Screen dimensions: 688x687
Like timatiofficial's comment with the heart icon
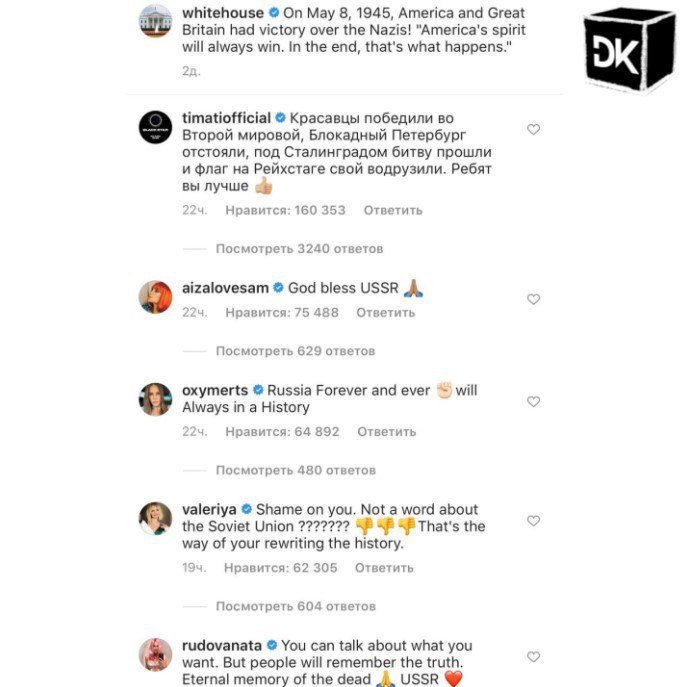tap(533, 129)
